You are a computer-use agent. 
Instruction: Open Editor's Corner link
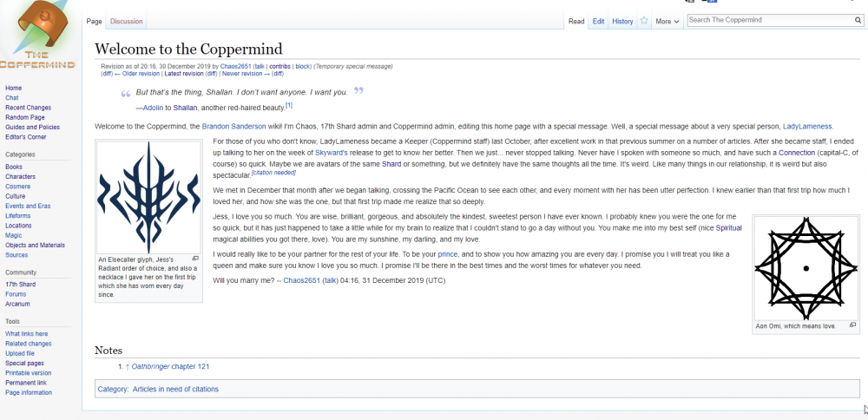pyautogui.click(x=26, y=137)
